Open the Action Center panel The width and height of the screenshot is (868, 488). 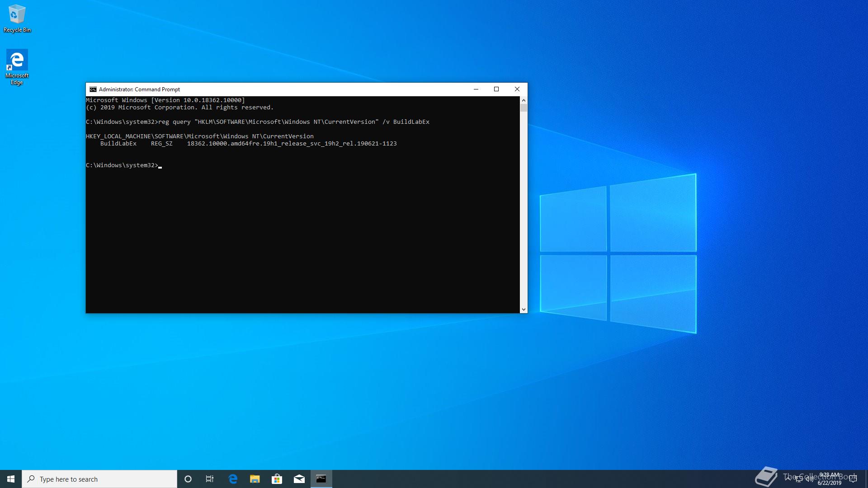click(853, 479)
